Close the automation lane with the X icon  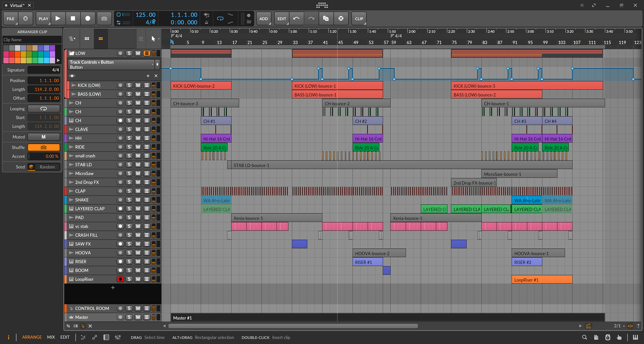pyautogui.click(x=156, y=76)
